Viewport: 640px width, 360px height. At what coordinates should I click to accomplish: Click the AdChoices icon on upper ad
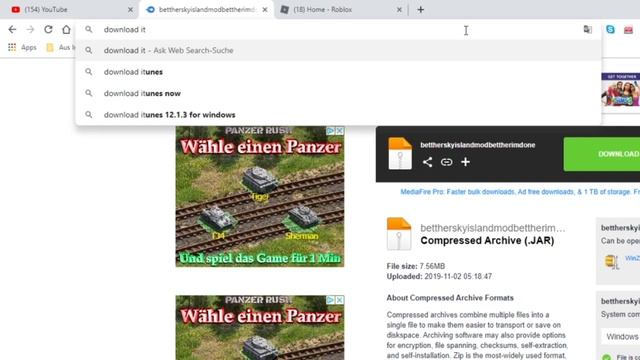(330, 131)
